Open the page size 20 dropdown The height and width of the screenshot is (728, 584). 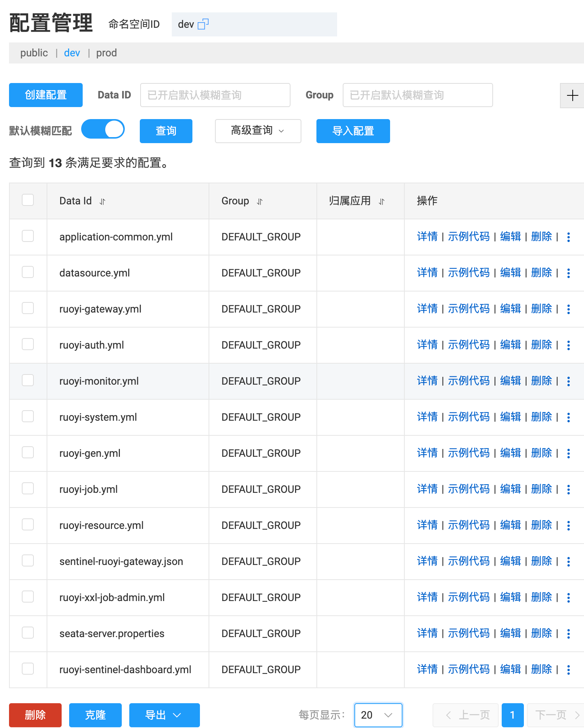378,715
